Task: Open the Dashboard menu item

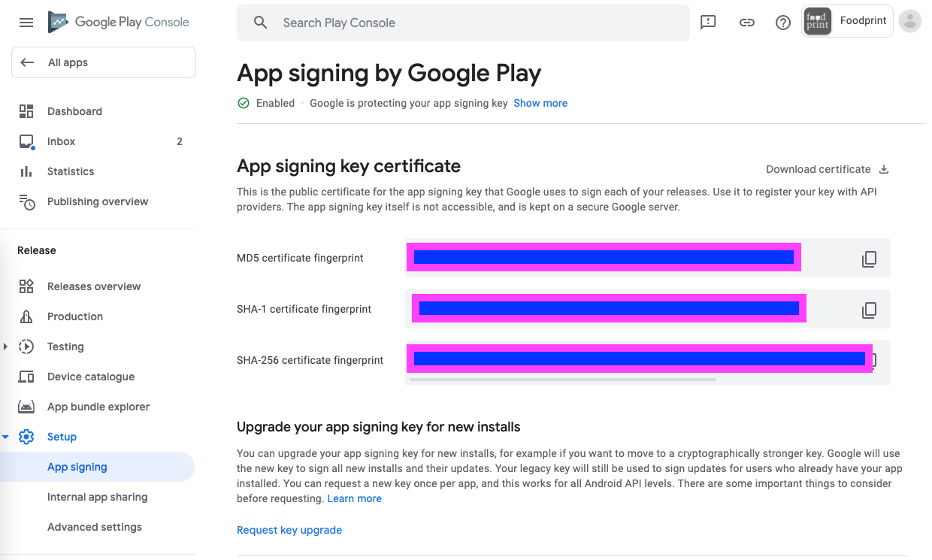Action: click(x=74, y=111)
